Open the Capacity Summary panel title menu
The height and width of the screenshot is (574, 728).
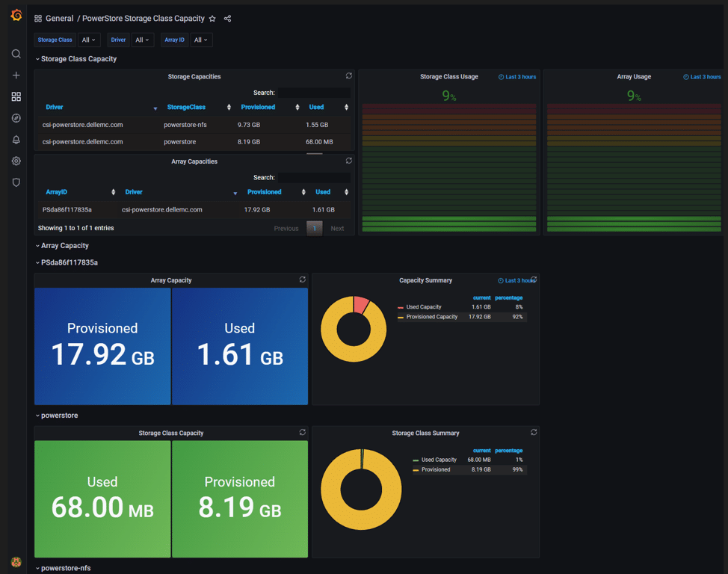click(x=425, y=280)
